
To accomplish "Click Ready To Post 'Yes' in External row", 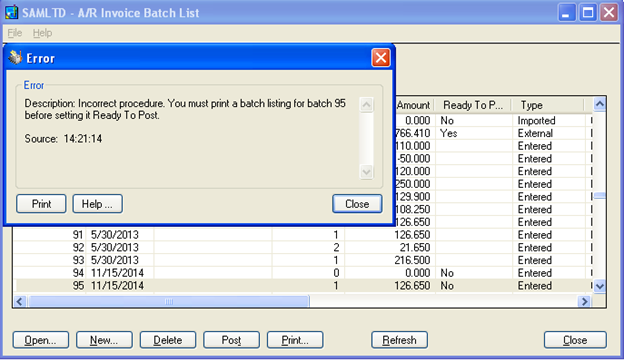I will pyautogui.click(x=448, y=133).
